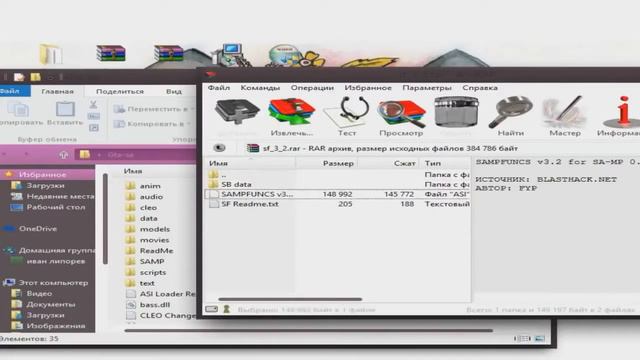Click the Delete trash can icon in WinRAR
640x360 pixels.
click(x=456, y=112)
